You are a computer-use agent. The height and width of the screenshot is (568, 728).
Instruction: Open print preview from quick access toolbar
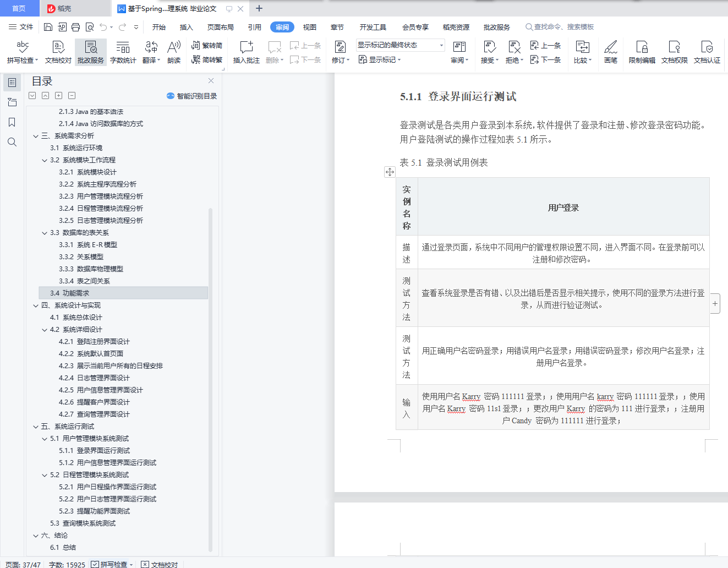click(x=89, y=27)
